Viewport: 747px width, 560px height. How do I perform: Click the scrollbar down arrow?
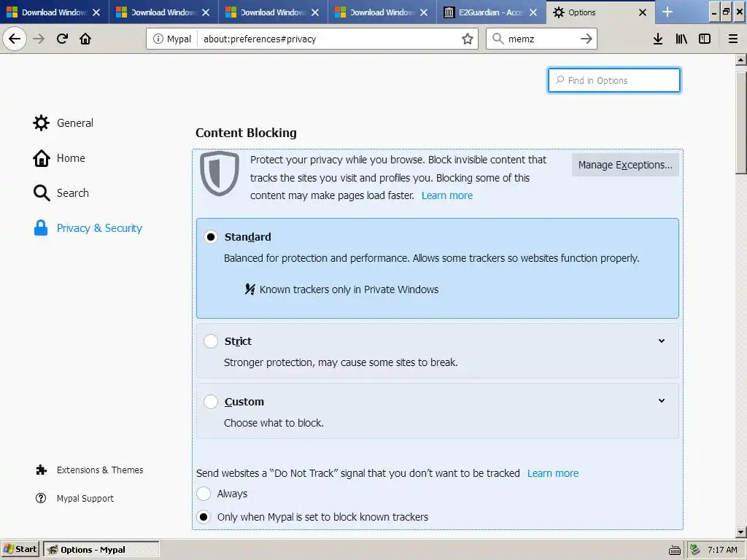click(741, 532)
